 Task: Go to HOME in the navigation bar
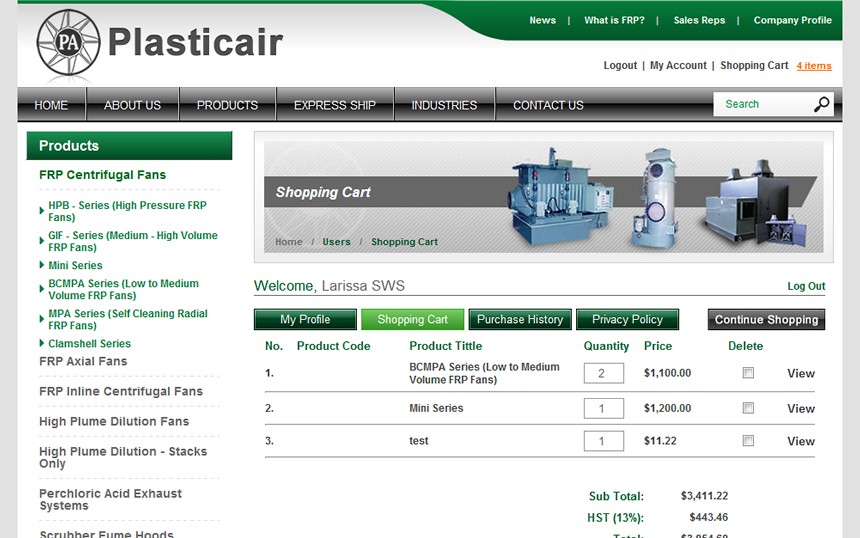[x=51, y=105]
